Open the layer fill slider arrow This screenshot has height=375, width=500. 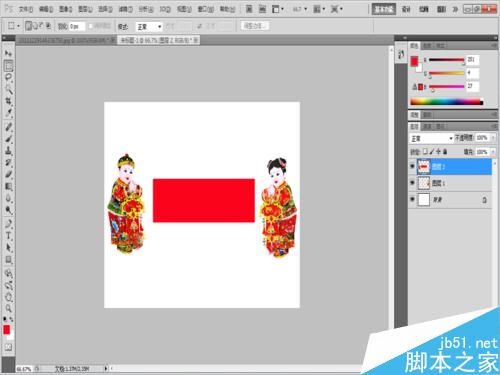(493, 152)
